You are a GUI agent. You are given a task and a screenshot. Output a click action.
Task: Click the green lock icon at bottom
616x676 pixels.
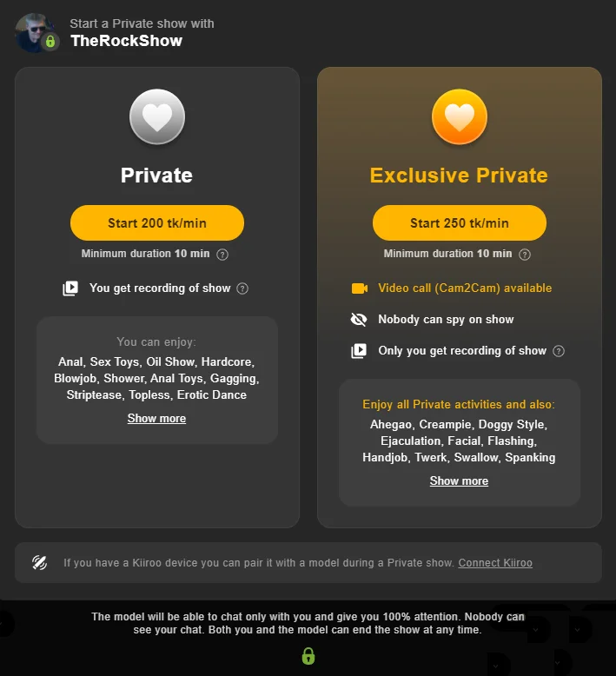tap(308, 656)
